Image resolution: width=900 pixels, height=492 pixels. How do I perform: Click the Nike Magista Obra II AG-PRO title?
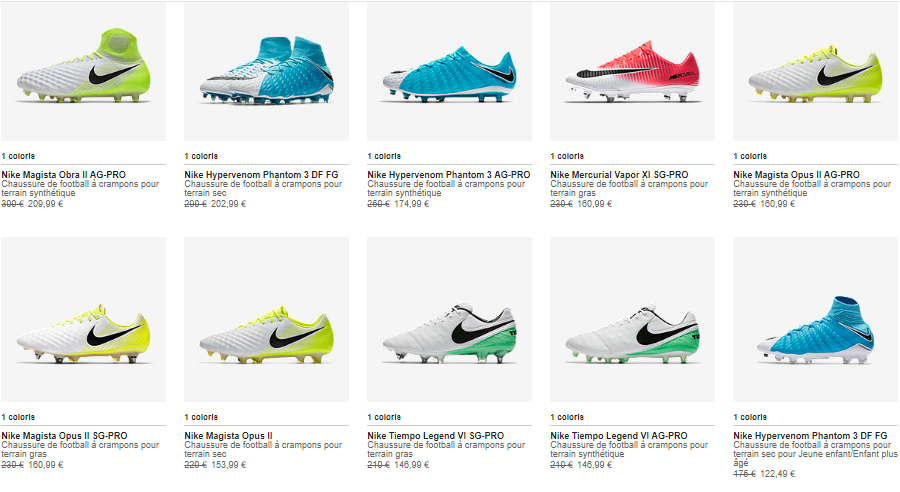[64, 175]
